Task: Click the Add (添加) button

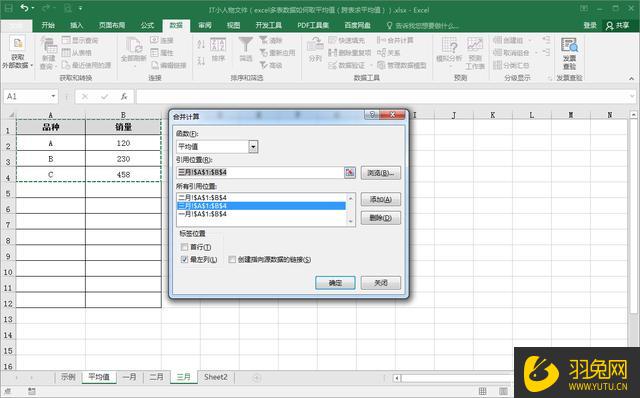Action: pyautogui.click(x=380, y=199)
